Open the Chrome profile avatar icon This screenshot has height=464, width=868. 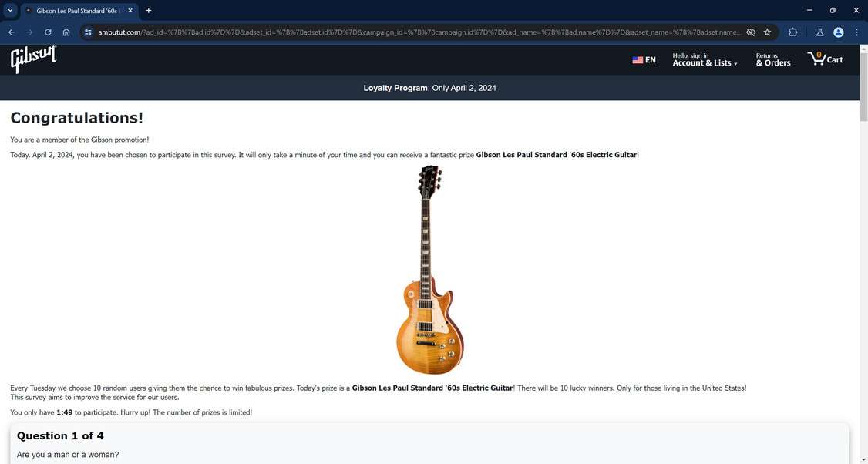(x=838, y=32)
